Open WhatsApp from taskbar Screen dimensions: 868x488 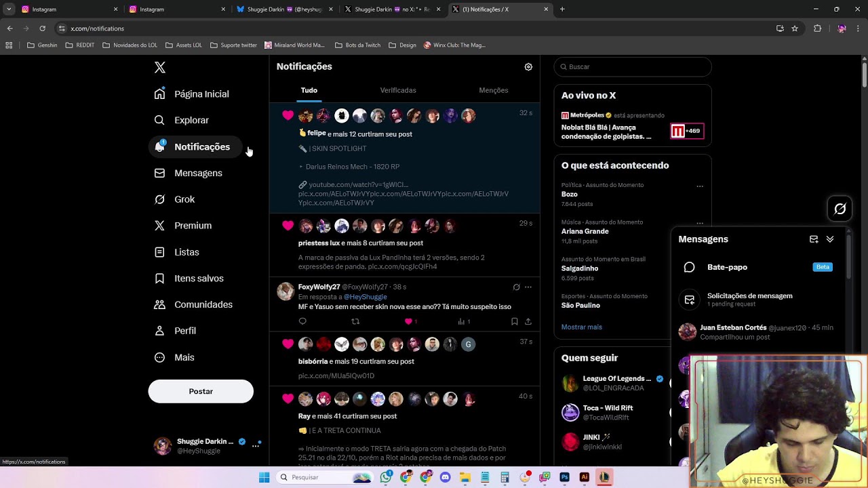click(x=386, y=477)
